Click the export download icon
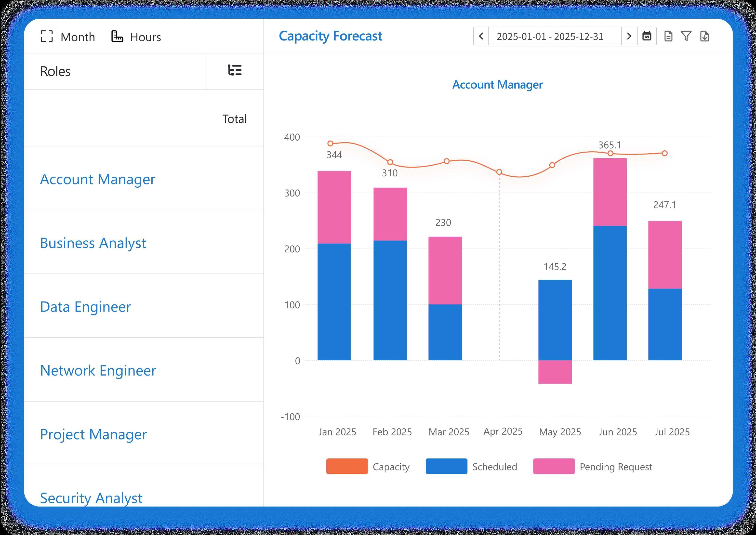Viewport: 756px width, 535px height. pos(704,36)
